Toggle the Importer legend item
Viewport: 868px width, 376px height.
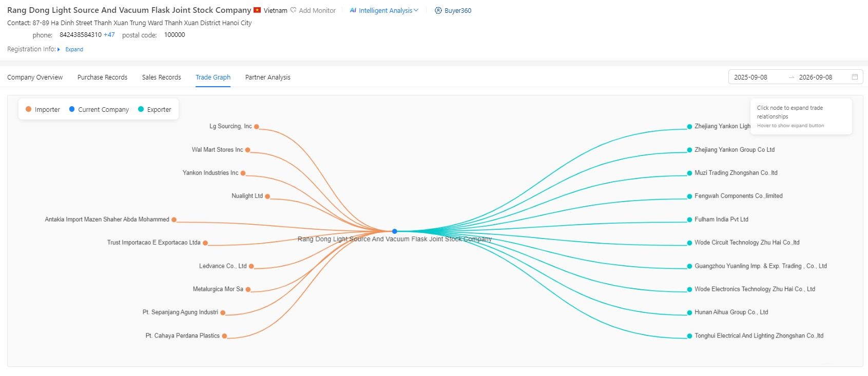[43, 109]
